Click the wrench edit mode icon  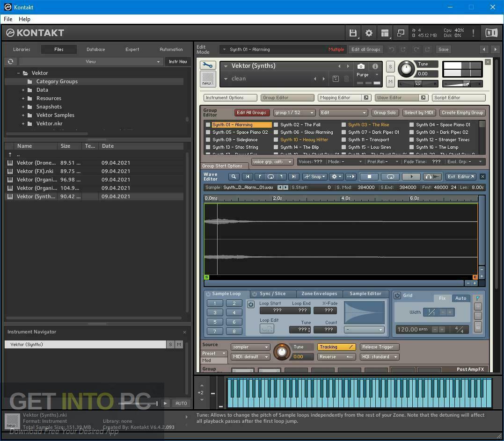pos(208,65)
